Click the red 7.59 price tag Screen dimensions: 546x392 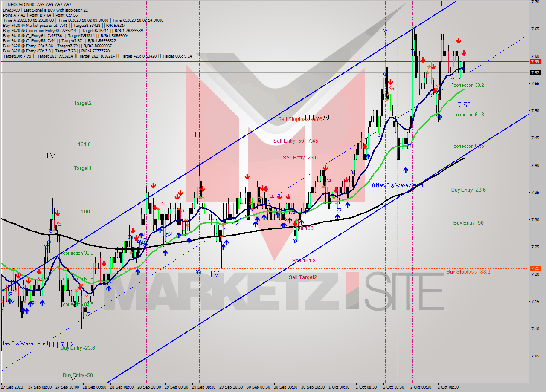535,62
